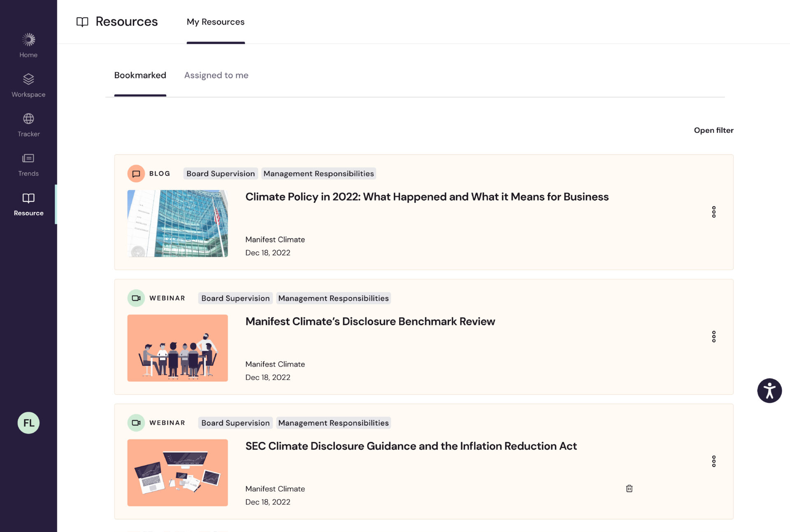Click the Open filter button
790x532 pixels.
713,130
